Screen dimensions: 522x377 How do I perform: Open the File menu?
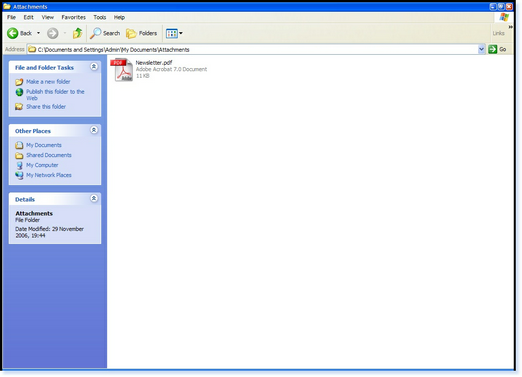tap(11, 17)
